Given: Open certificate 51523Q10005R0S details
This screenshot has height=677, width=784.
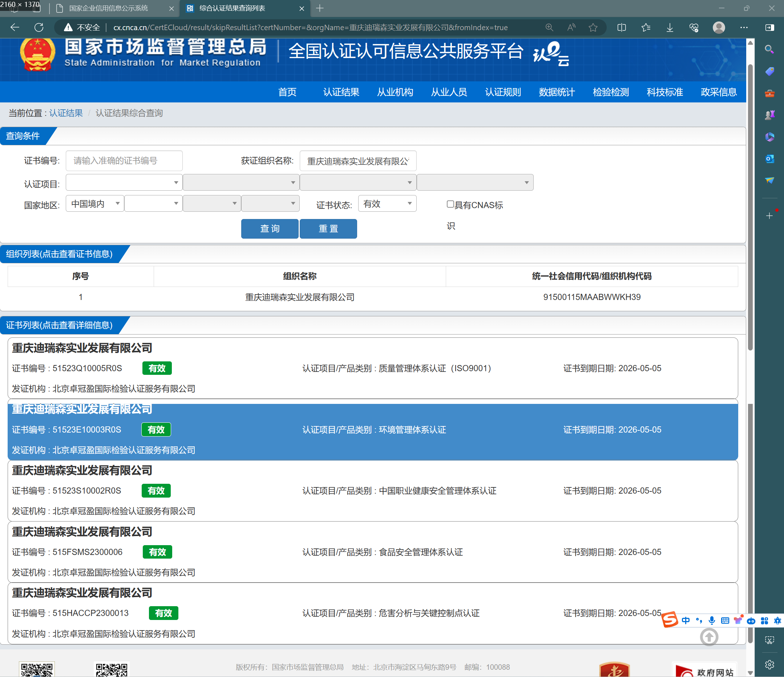Looking at the screenshot, I should (x=373, y=368).
